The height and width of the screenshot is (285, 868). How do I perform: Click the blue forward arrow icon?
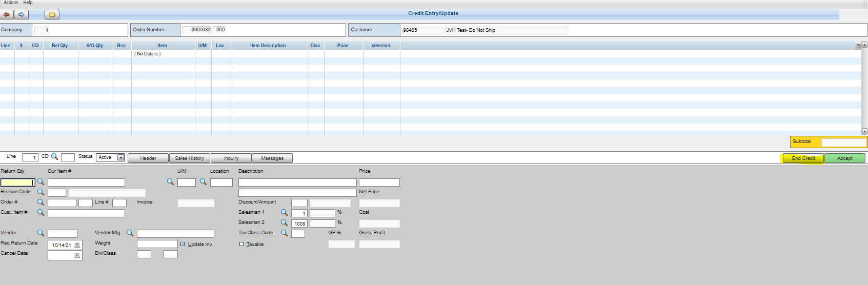(22, 14)
